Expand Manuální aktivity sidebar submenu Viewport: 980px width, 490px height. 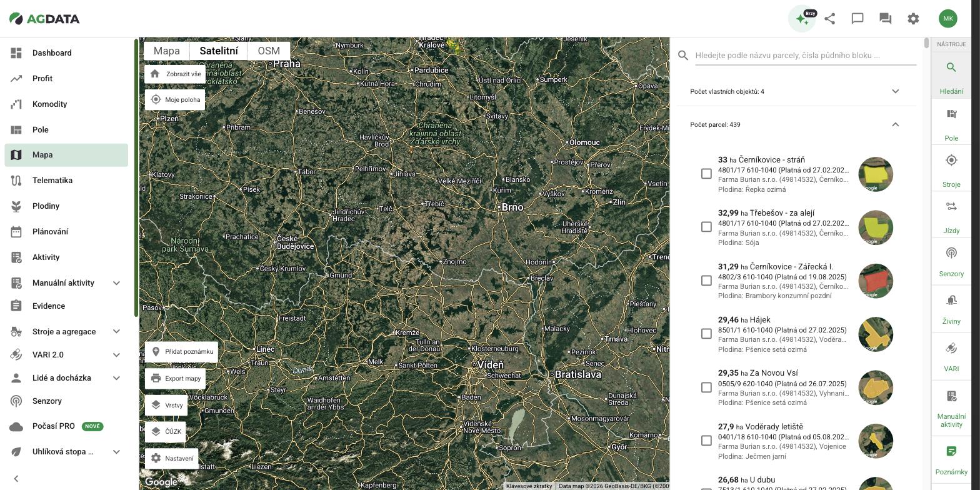coord(116,283)
